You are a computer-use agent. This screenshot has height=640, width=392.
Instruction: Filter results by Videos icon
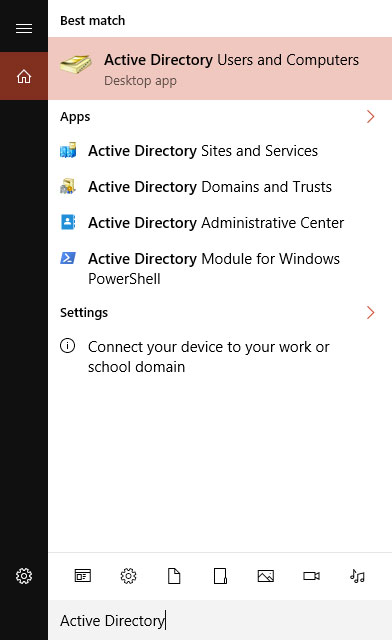click(x=312, y=576)
